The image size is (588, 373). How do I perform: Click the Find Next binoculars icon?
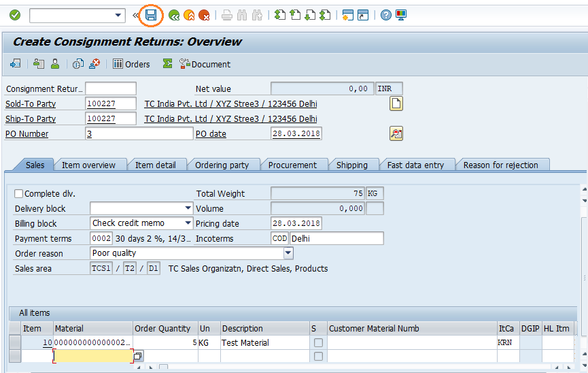[257, 16]
